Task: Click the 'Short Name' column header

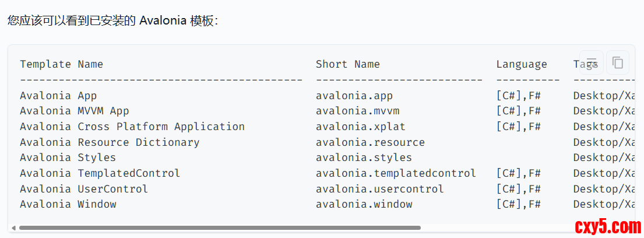Action: point(347,64)
